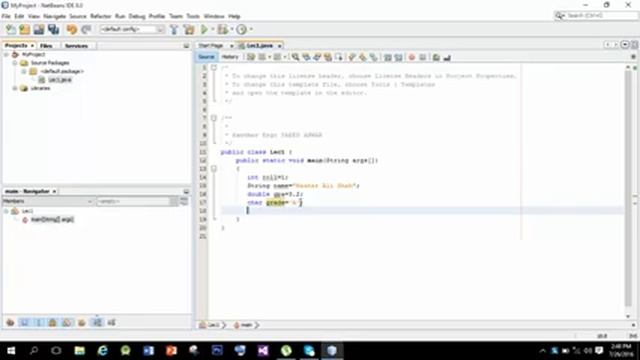Click the grey Redo arrow icon
640x360 pixels.
[86, 29]
